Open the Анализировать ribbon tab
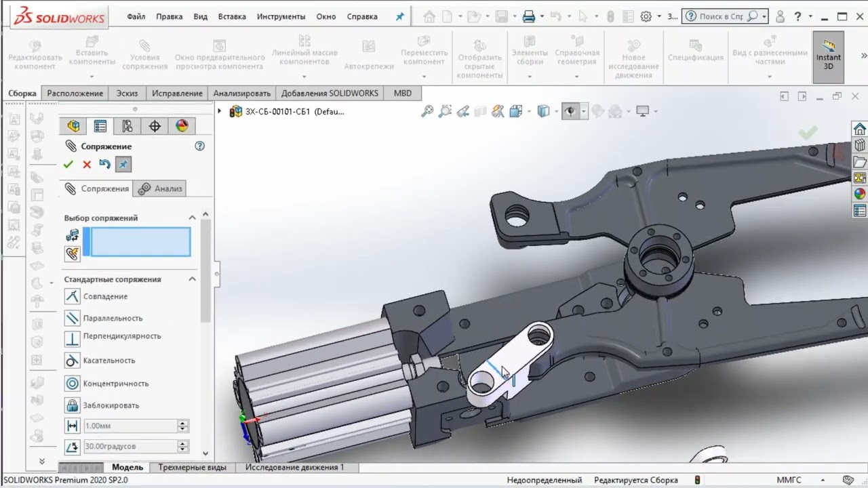868x488 pixels. coord(241,93)
